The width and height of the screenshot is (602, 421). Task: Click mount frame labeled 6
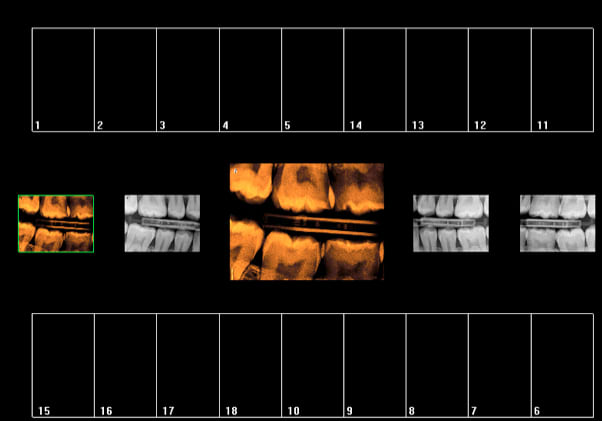pos(561,365)
